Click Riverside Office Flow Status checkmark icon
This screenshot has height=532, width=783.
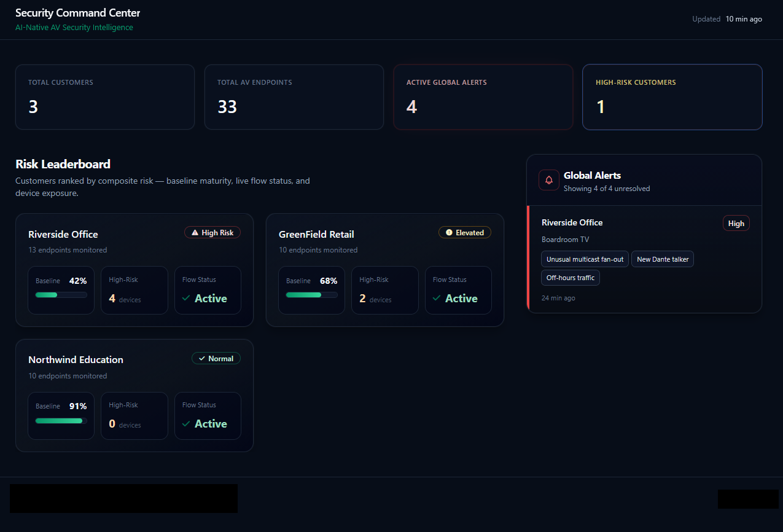pos(186,298)
